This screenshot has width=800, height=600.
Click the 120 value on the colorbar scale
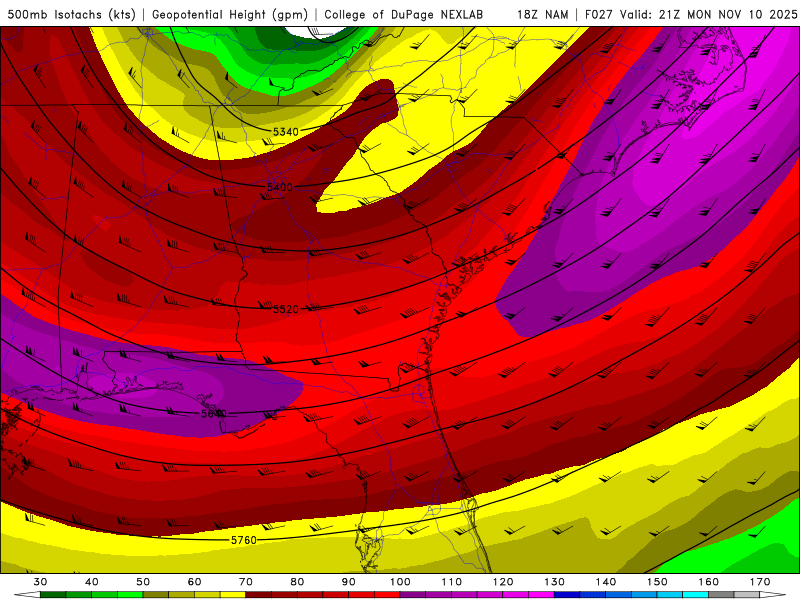tap(503, 582)
